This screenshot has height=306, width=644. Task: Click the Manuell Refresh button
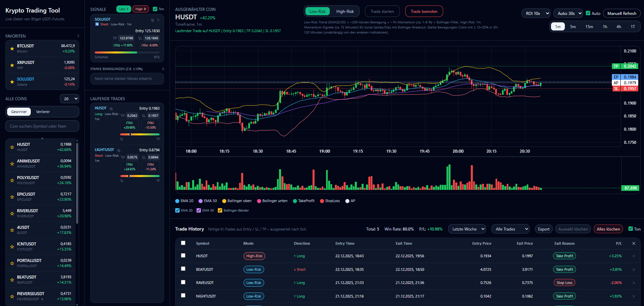(621, 14)
